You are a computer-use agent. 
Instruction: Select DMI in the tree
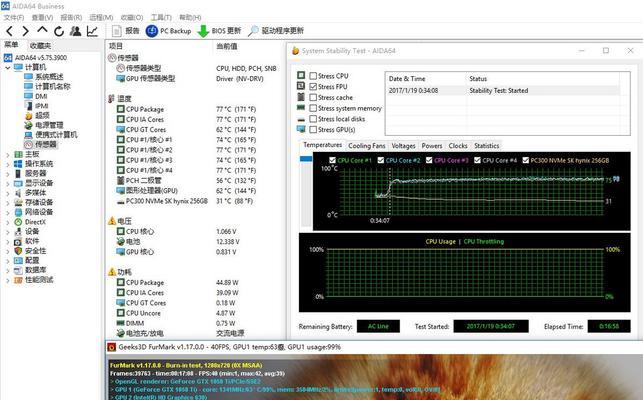pyautogui.click(x=41, y=96)
